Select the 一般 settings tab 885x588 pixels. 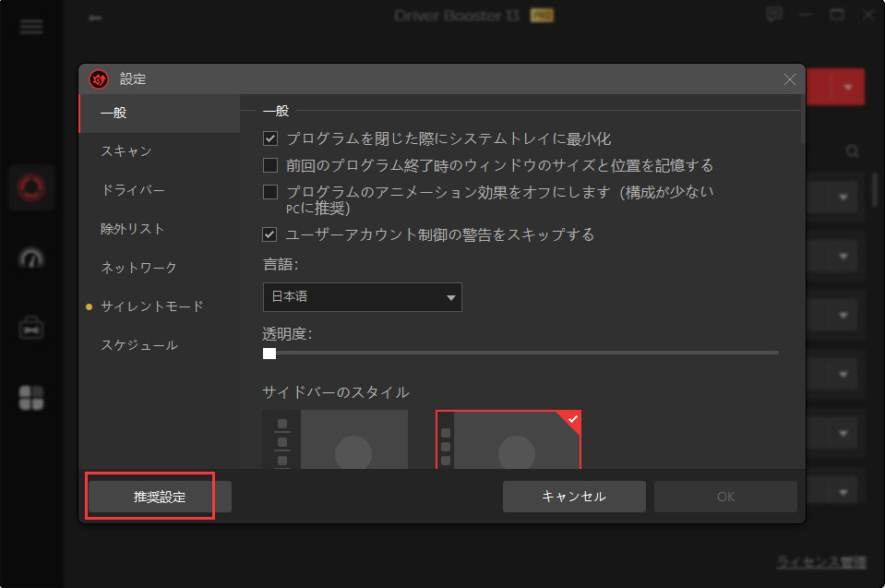pos(160,113)
